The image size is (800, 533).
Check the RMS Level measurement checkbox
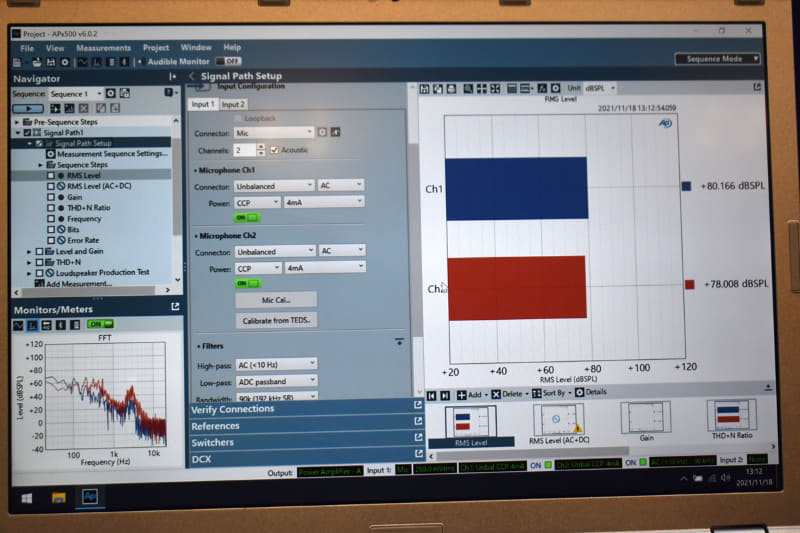pos(51,175)
